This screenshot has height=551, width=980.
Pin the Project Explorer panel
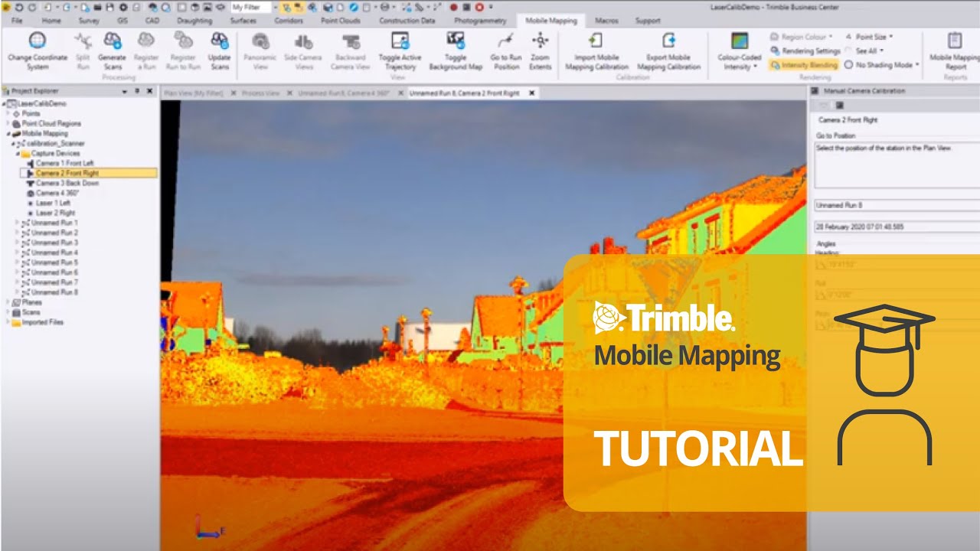click(137, 91)
